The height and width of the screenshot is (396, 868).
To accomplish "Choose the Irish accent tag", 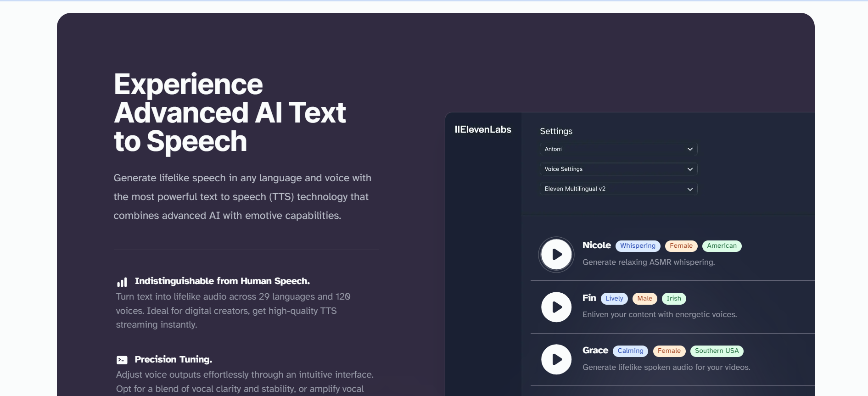I will 673,299.
